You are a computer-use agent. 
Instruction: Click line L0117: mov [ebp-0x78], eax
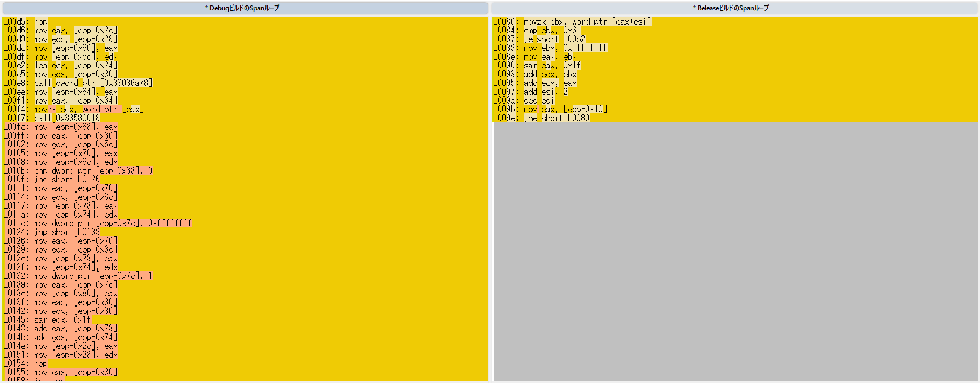pos(60,206)
